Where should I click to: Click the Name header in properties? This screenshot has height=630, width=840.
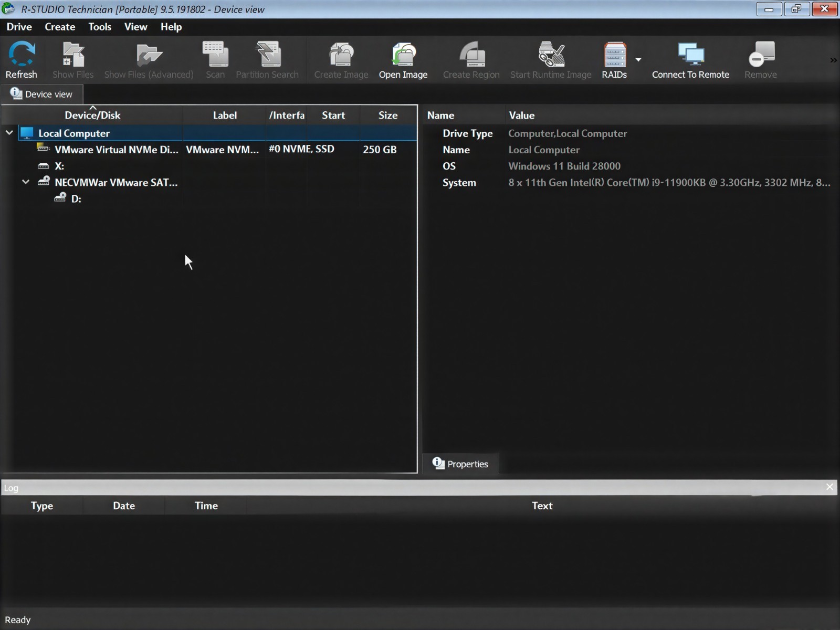coord(440,115)
